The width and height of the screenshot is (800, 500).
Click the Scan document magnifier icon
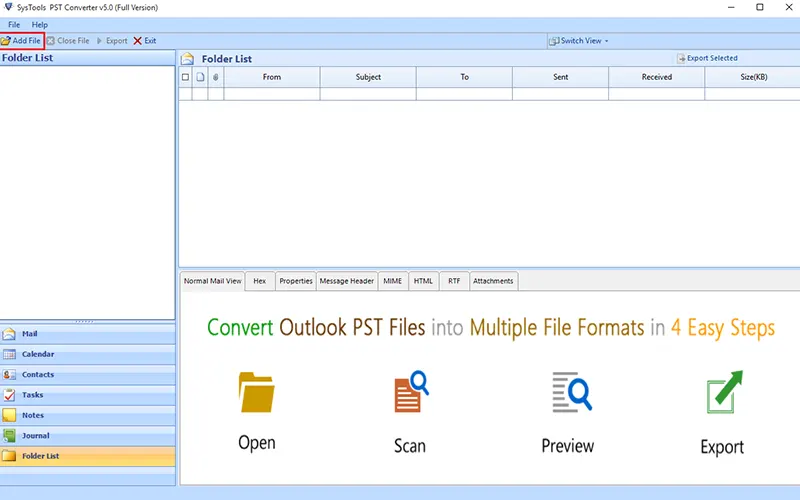click(411, 391)
